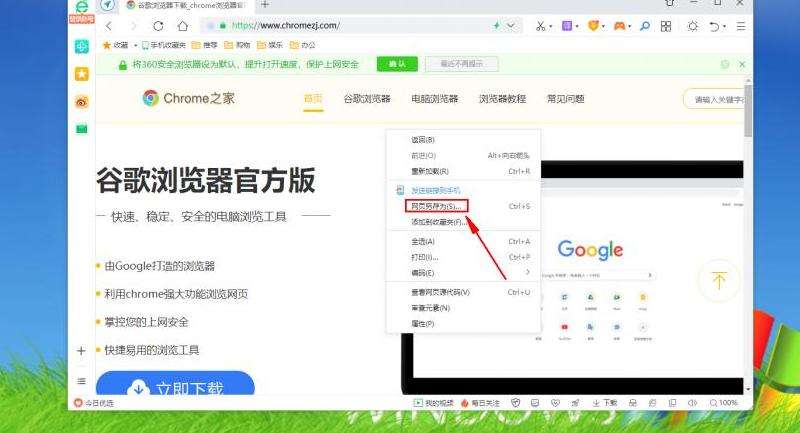Open the scissors screenshot tool
The width and height of the screenshot is (800, 433).
[x=541, y=25]
